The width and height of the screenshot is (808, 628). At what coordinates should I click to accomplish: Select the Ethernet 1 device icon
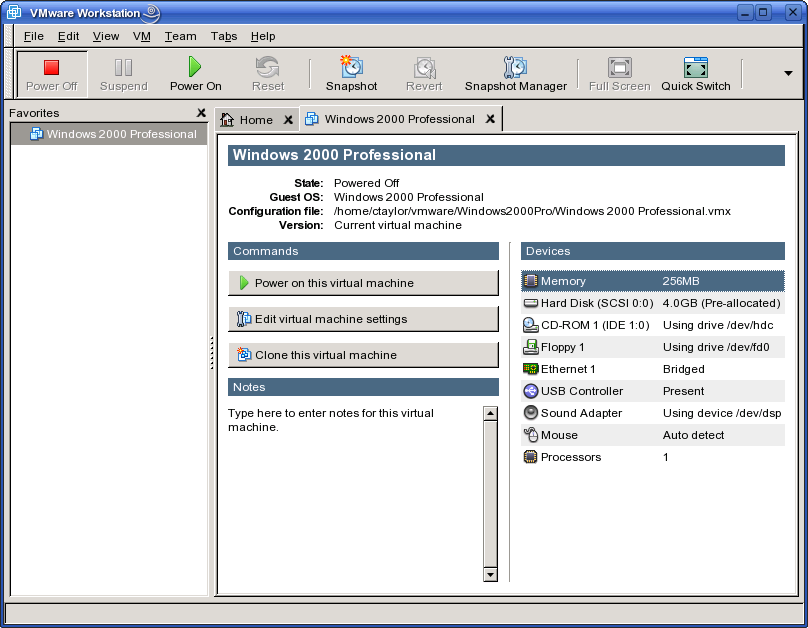click(x=530, y=369)
